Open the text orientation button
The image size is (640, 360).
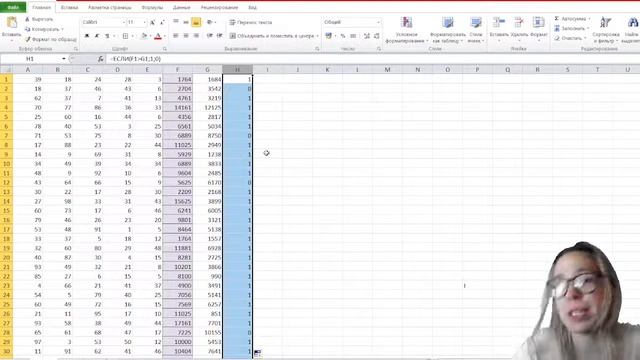(209, 22)
